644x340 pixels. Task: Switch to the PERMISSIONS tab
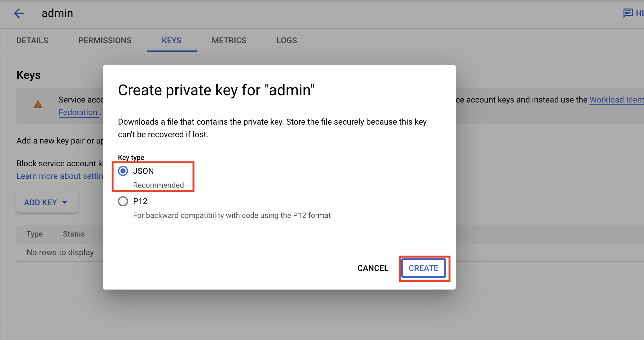coord(105,40)
